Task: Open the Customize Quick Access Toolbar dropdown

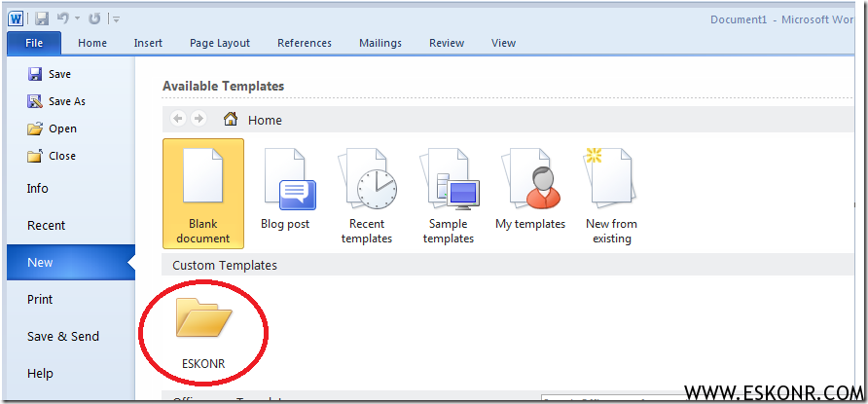Action: coord(116,18)
